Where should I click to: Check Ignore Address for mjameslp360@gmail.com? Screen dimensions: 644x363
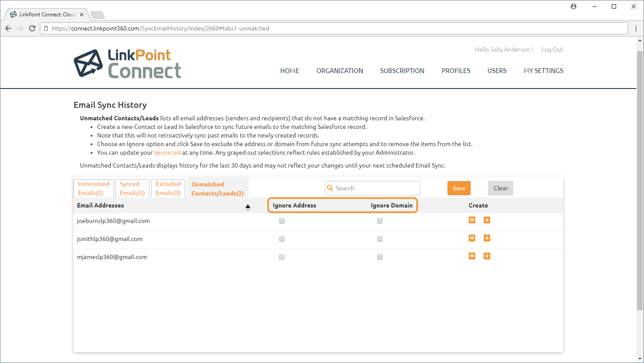click(x=282, y=257)
